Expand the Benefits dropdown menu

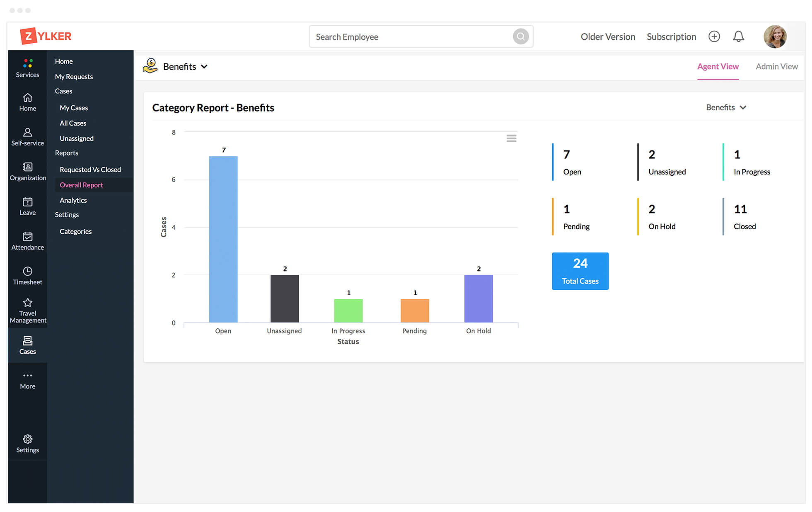(205, 66)
